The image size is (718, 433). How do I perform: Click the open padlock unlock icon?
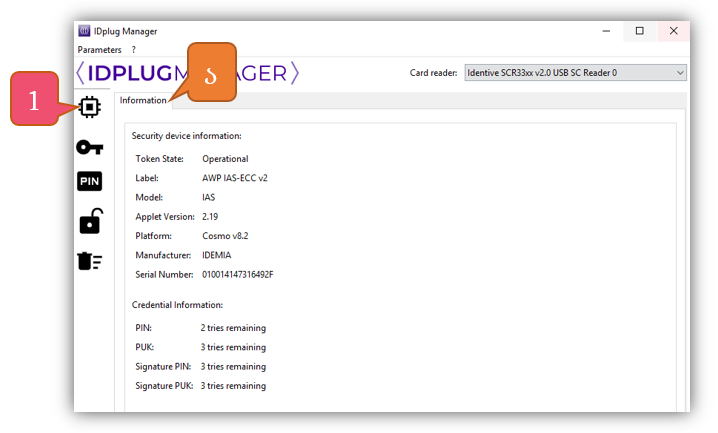click(x=89, y=221)
